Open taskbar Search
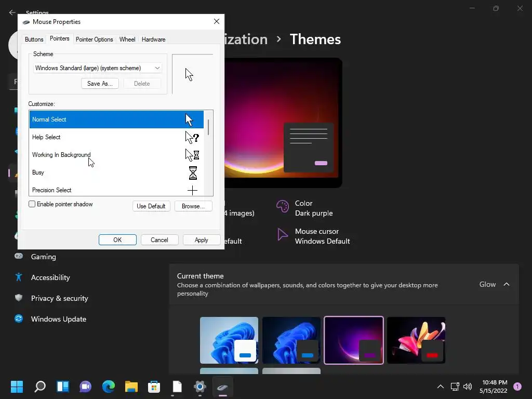The width and height of the screenshot is (532, 399). point(40,387)
